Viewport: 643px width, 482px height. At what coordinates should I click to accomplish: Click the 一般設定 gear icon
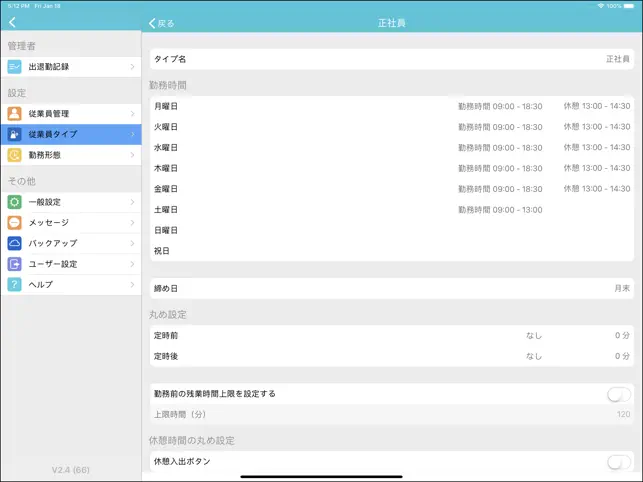click(x=14, y=202)
